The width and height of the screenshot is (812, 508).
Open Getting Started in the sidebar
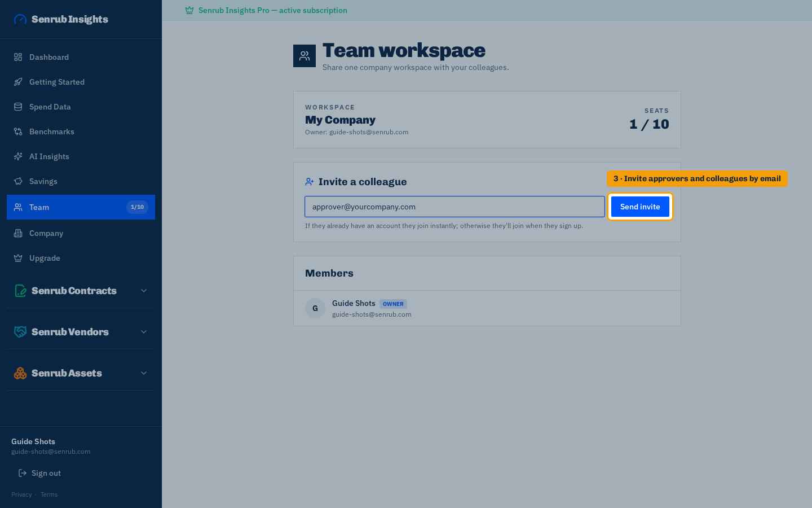pos(81,82)
